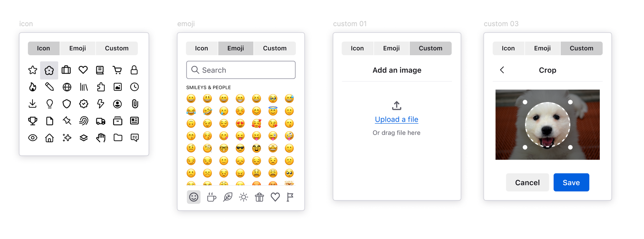
Task: Pick the sunglasses face emoji
Action: click(240, 148)
